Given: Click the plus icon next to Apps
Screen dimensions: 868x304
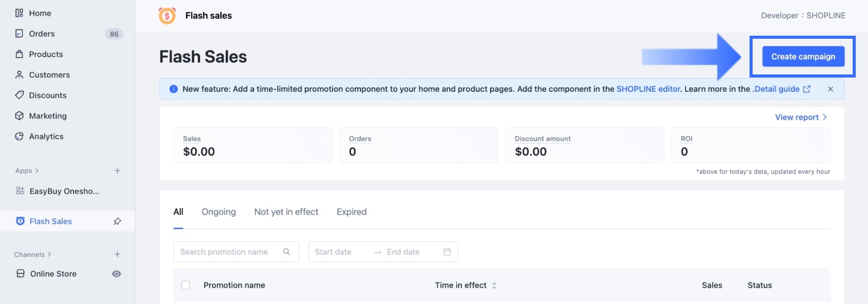Looking at the screenshot, I should coord(117,171).
